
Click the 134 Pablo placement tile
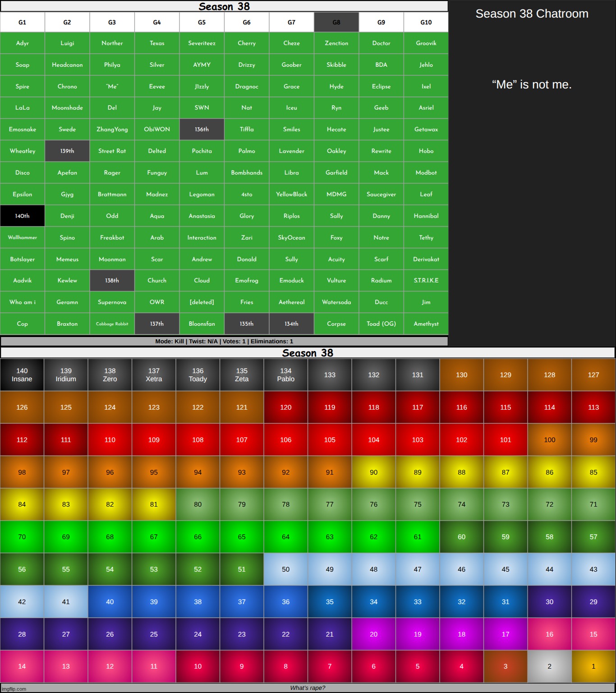click(x=285, y=375)
